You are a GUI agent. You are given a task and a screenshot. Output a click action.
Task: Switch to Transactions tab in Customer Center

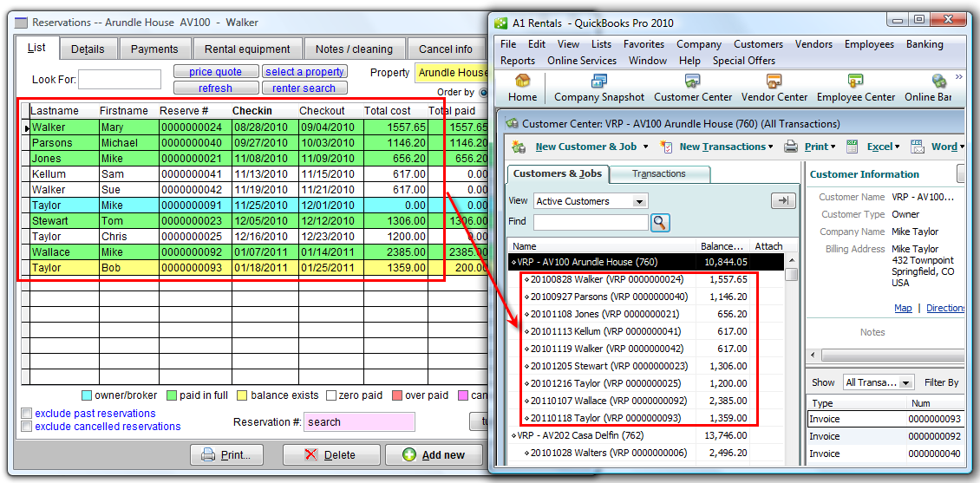659,173
